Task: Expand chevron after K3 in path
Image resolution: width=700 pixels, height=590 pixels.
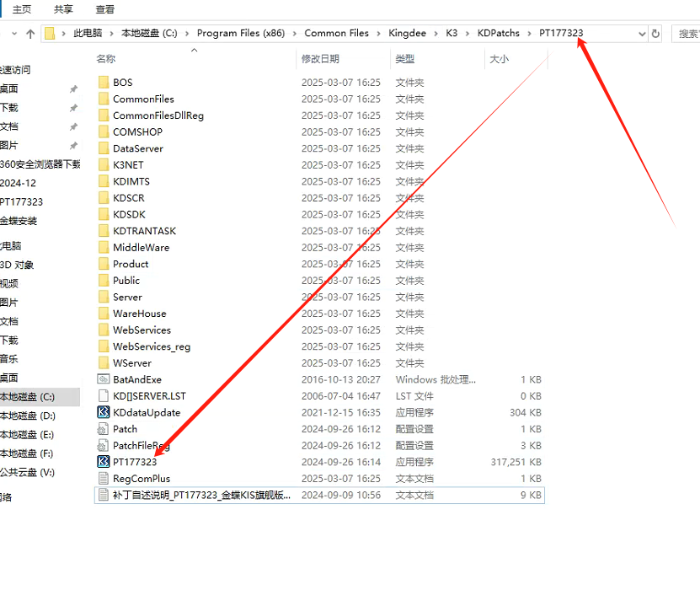Action: [468, 34]
